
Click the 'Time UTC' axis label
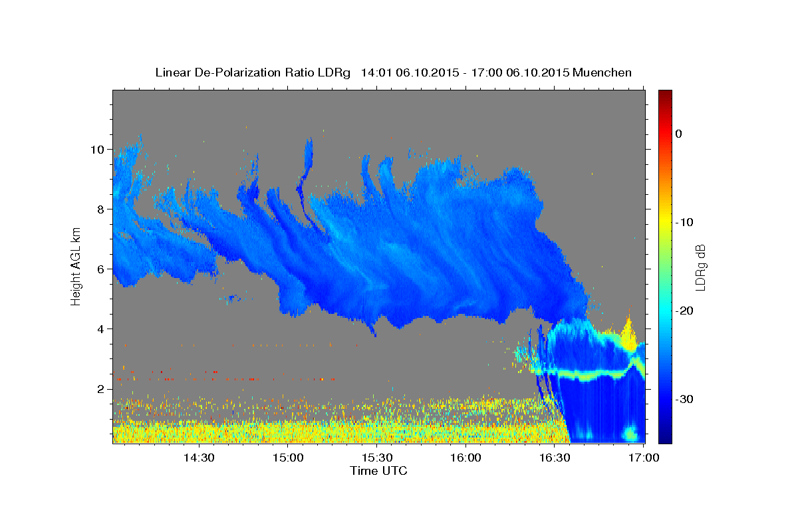click(378, 471)
